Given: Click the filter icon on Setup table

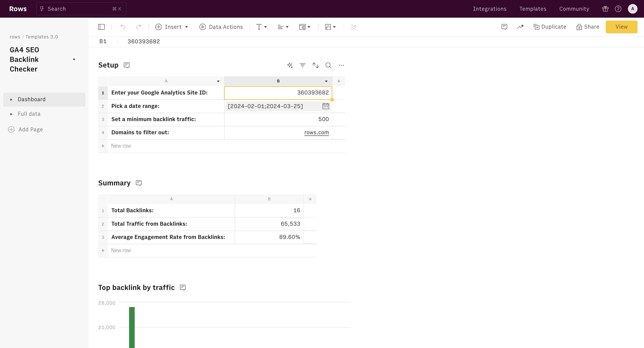Looking at the screenshot, I should coord(303,65).
